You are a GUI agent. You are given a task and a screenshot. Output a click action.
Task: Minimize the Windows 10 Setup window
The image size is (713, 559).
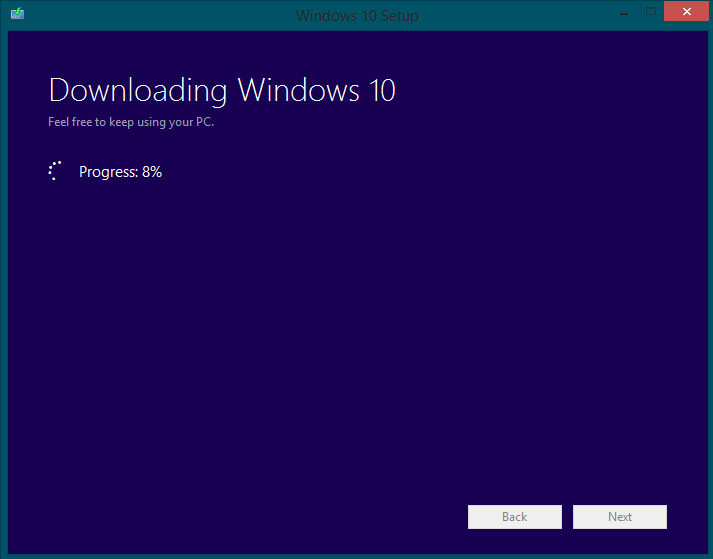(624, 12)
